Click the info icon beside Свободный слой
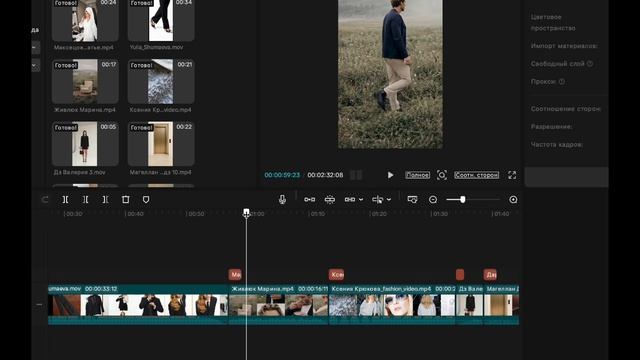This screenshot has height=360, width=640. point(590,64)
